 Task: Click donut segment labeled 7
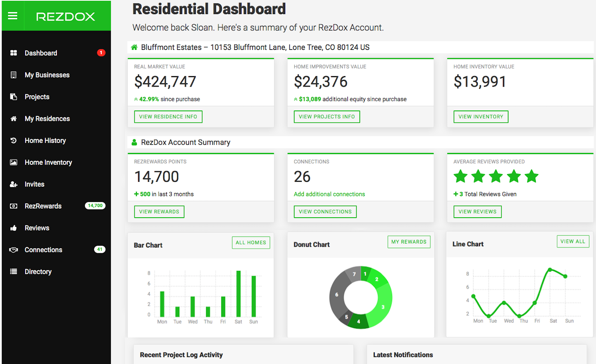coord(354,274)
